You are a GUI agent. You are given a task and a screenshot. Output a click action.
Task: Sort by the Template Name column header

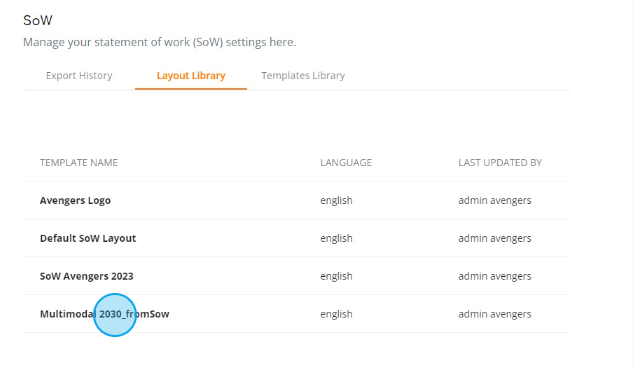click(79, 162)
